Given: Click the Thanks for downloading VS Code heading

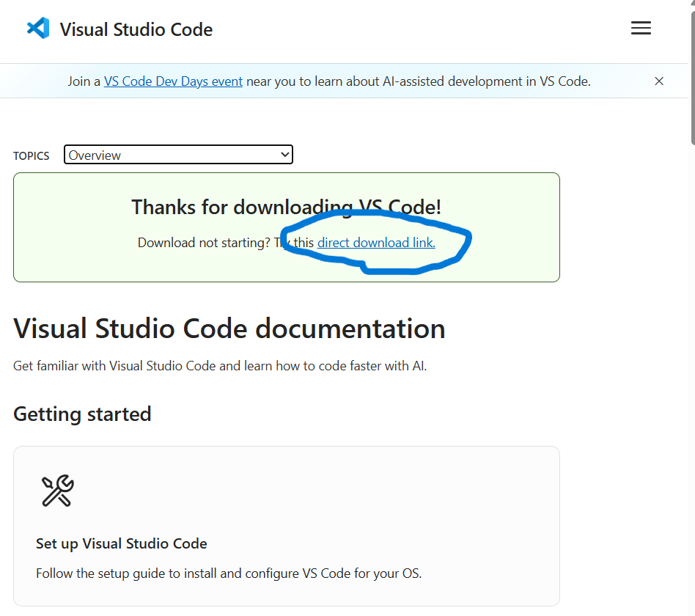Looking at the screenshot, I should [286, 208].
